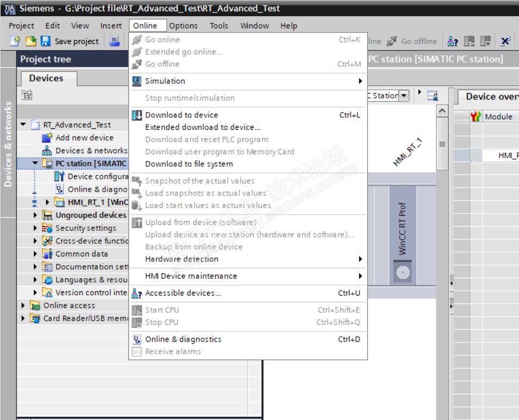Click the Common data tree icon

point(47,254)
